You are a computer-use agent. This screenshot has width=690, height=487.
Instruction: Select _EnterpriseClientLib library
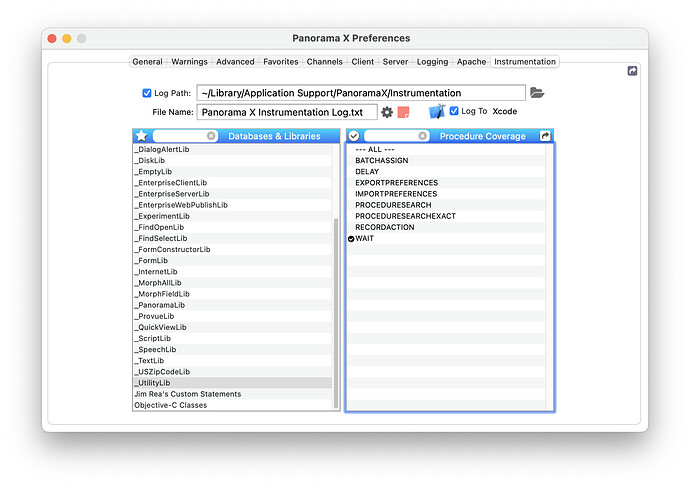tap(232, 183)
